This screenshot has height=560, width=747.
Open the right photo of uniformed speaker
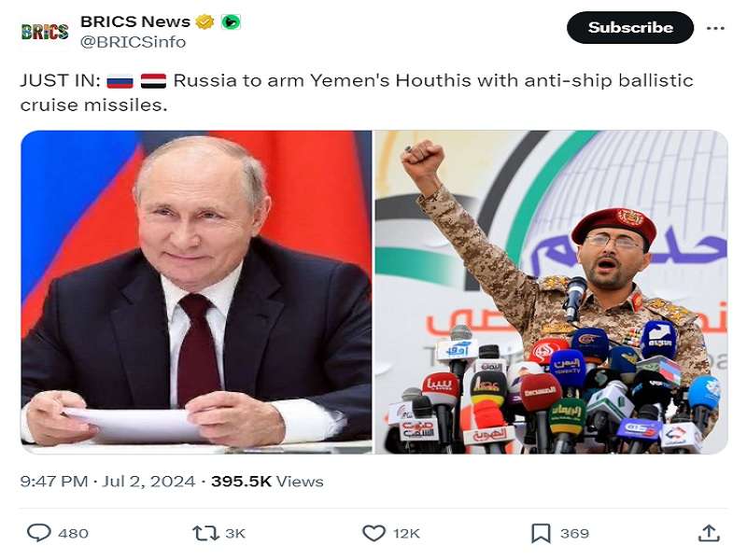coord(551,291)
